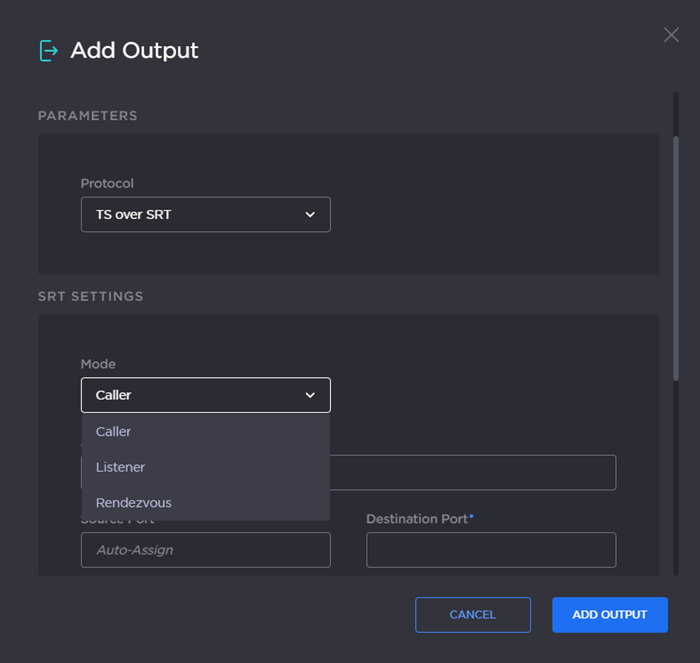Click the chevron arrow in Mode dropdown

[x=310, y=395]
